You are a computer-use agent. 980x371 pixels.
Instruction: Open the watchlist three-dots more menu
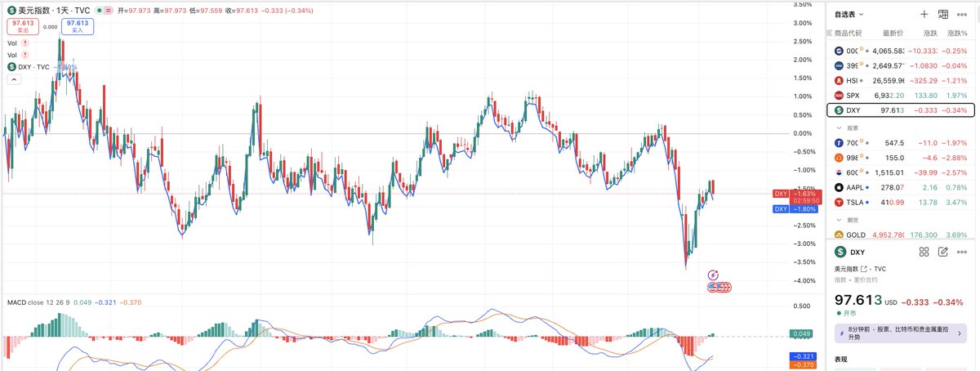click(962, 14)
